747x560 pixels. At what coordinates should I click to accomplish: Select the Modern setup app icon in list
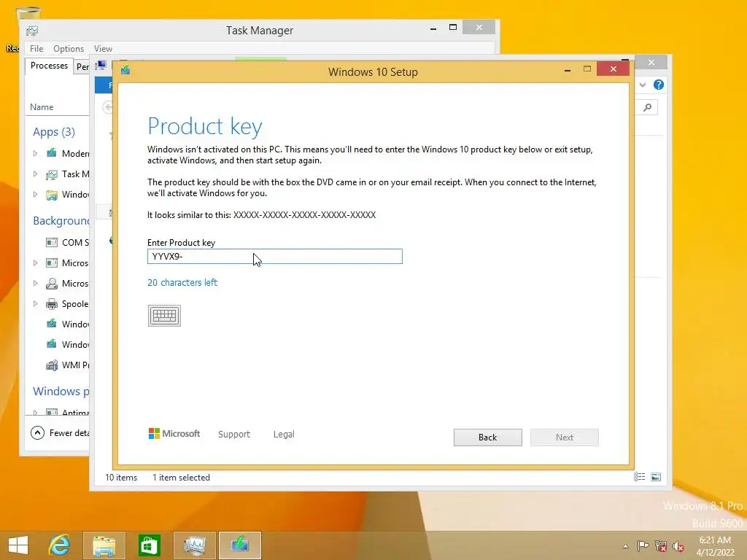[52, 153]
